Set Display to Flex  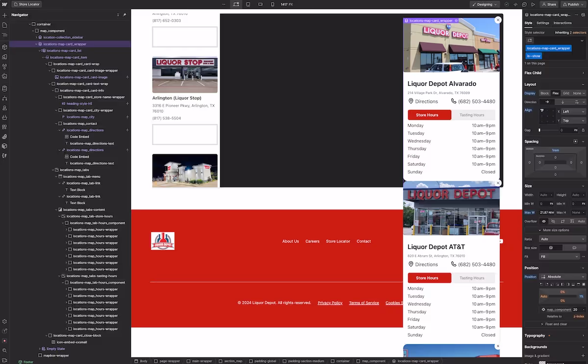(556, 93)
